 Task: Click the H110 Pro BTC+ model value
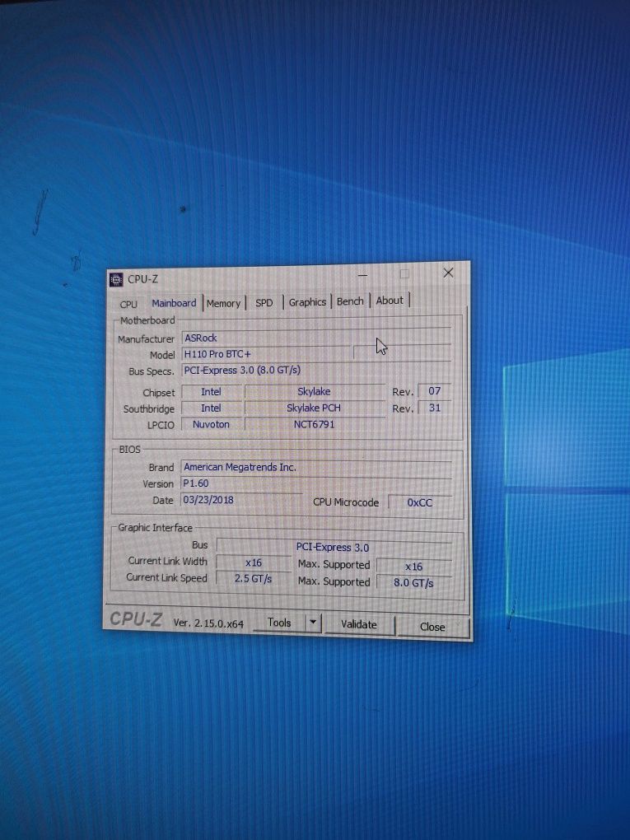point(266,354)
